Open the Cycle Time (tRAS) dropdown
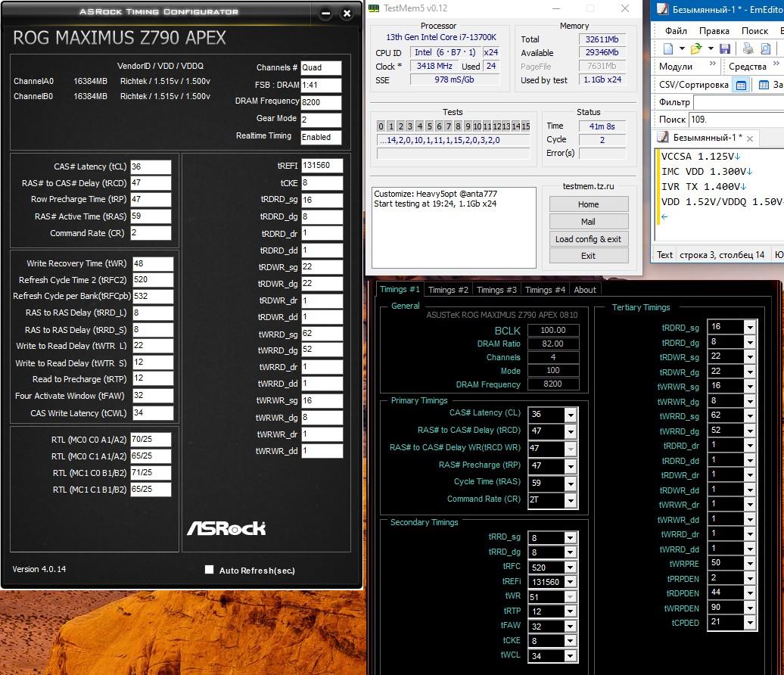 [x=570, y=484]
